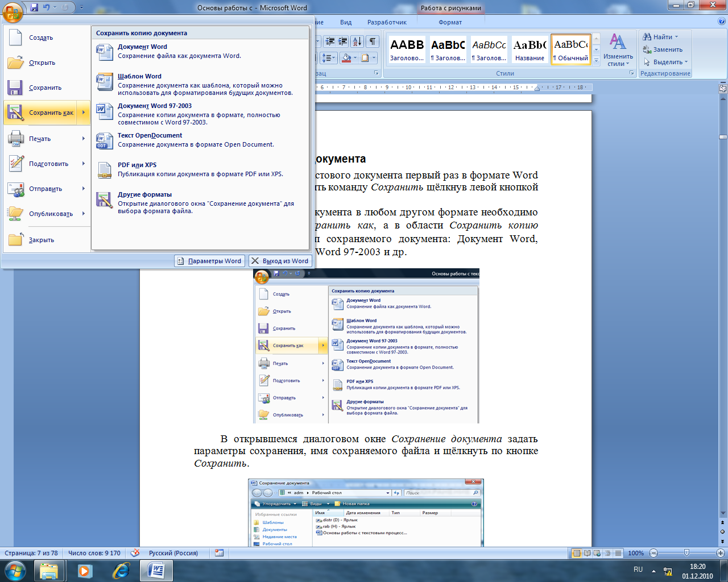Viewport: 728px width, 582px height.
Task: Expand the styles gallery More arrow
Action: (596, 59)
